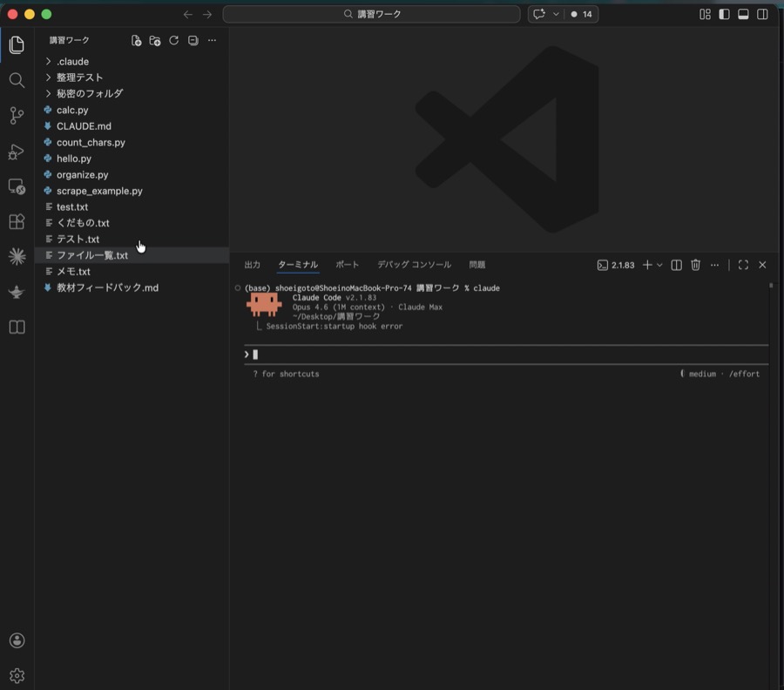The width and height of the screenshot is (784, 690).
Task: Focus the Claude Code prompt input line
Action: (x=506, y=355)
